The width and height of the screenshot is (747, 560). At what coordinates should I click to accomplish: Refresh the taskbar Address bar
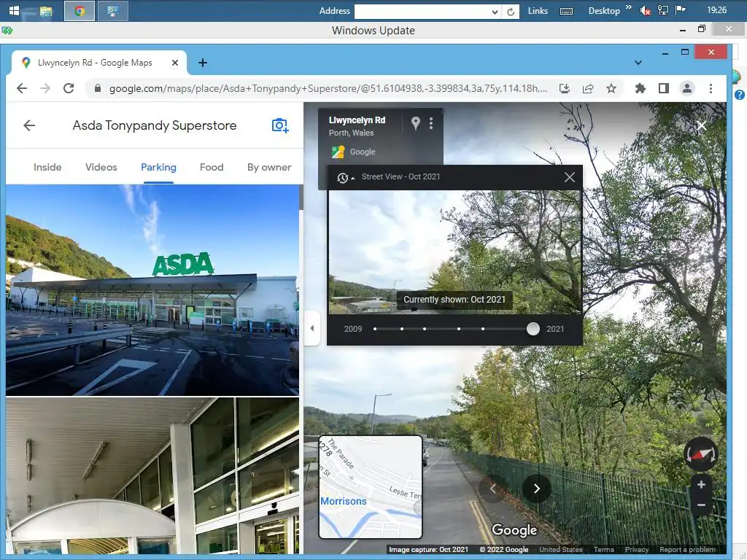[511, 12]
